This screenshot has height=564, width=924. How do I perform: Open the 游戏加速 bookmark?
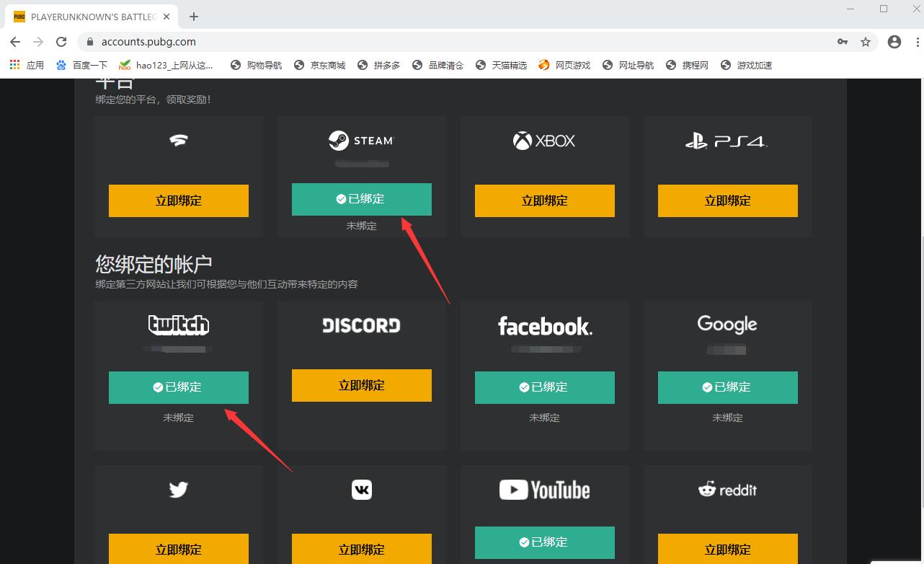pyautogui.click(x=746, y=65)
